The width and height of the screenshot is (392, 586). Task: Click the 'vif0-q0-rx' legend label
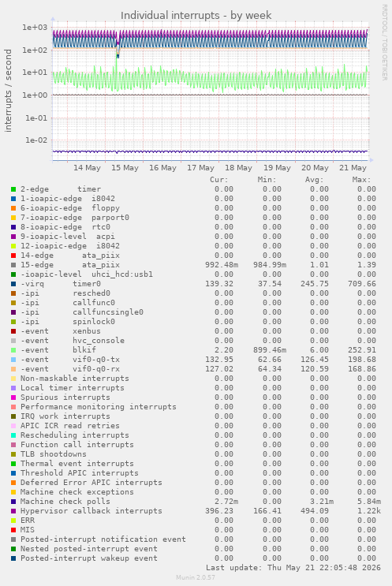coord(96,369)
